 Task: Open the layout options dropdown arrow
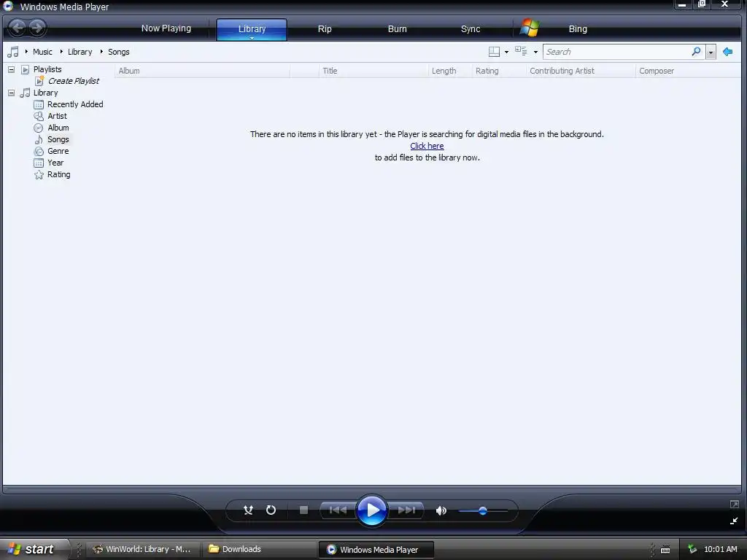[x=506, y=52]
